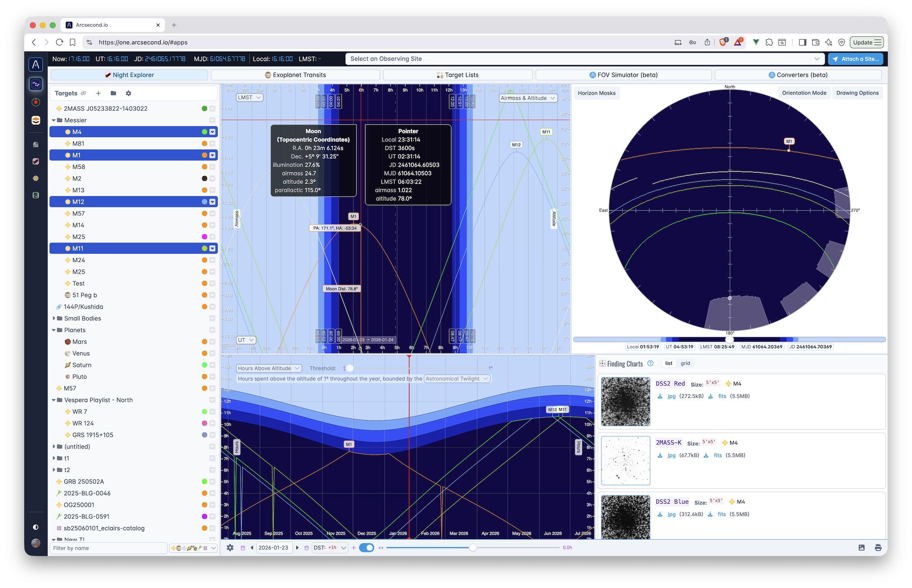This screenshot has width=912, height=588.
Task: Click the DSS2 Blue fits link
Action: (x=722, y=515)
